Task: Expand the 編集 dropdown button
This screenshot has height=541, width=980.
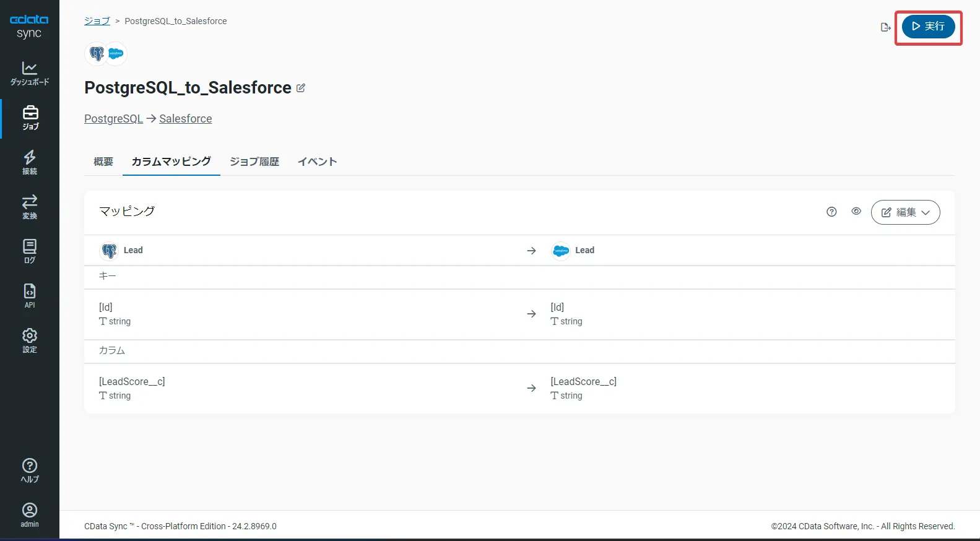Action: [x=905, y=212]
